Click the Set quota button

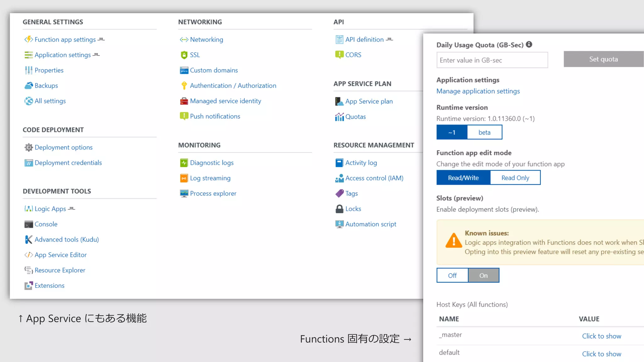click(603, 59)
